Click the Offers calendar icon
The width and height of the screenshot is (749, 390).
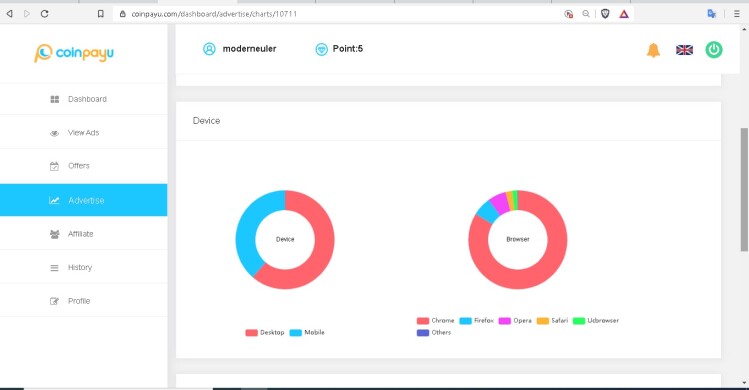coord(54,166)
